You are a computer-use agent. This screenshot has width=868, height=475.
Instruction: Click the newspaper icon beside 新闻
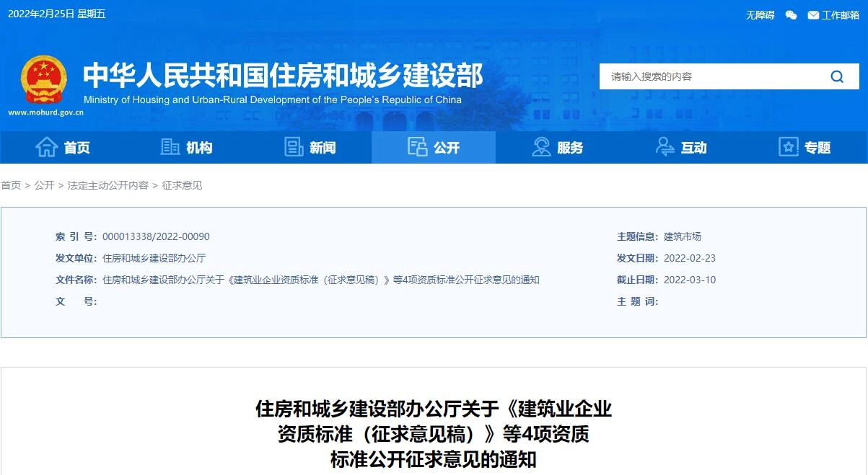pos(294,146)
